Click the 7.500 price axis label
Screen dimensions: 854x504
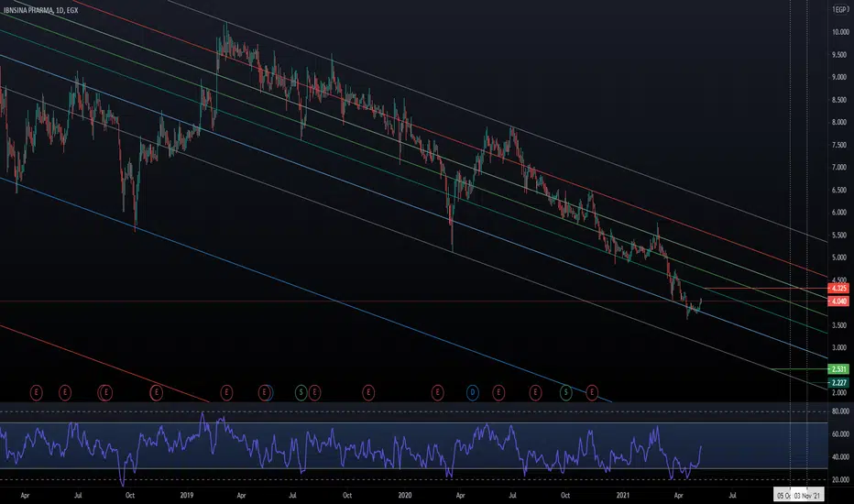coord(840,145)
